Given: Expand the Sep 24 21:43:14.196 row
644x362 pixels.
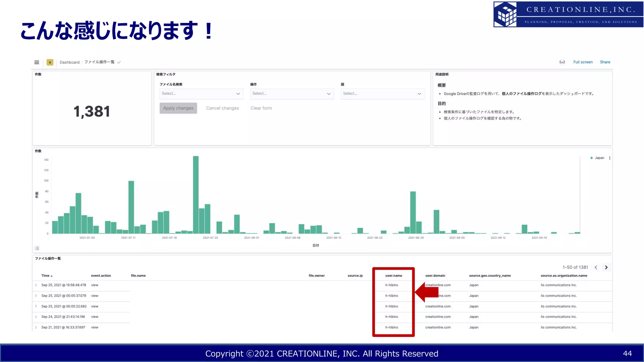Looking at the screenshot, I should coord(36,317).
